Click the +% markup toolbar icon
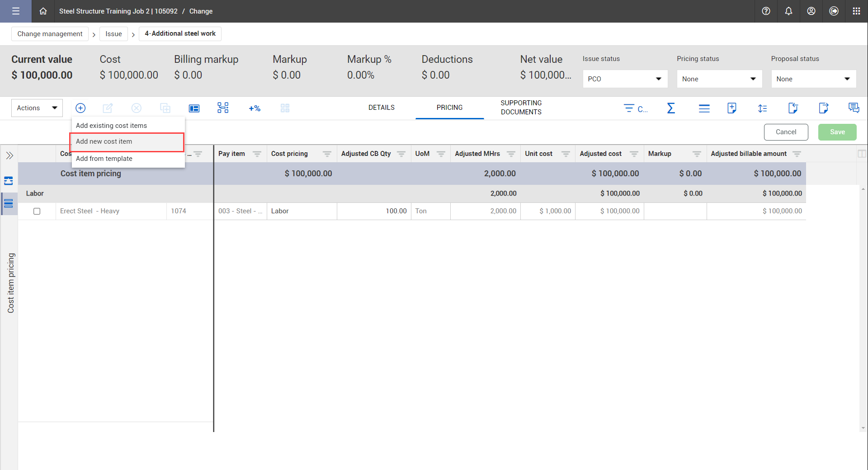 (x=255, y=108)
